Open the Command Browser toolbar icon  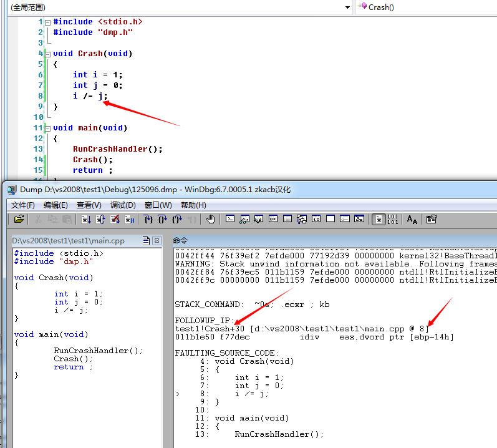point(359,219)
